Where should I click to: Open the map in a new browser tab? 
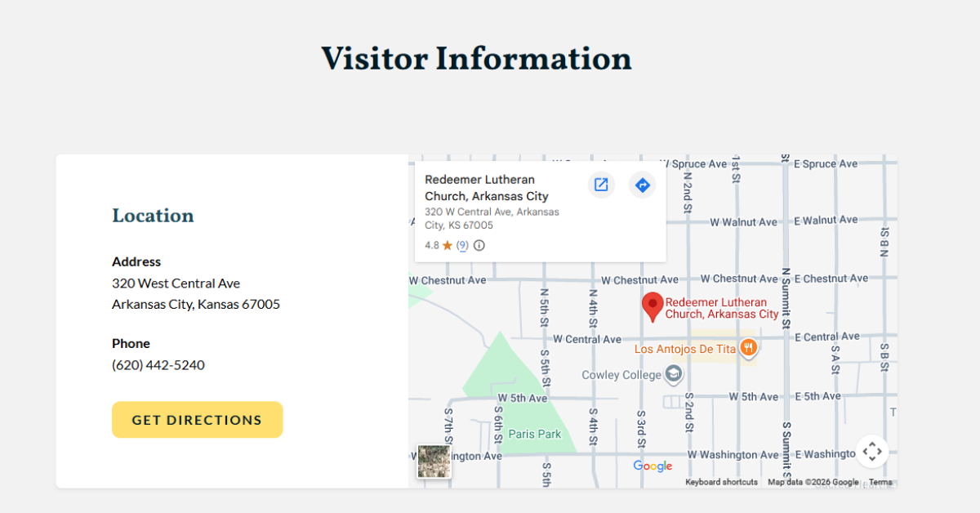(601, 185)
